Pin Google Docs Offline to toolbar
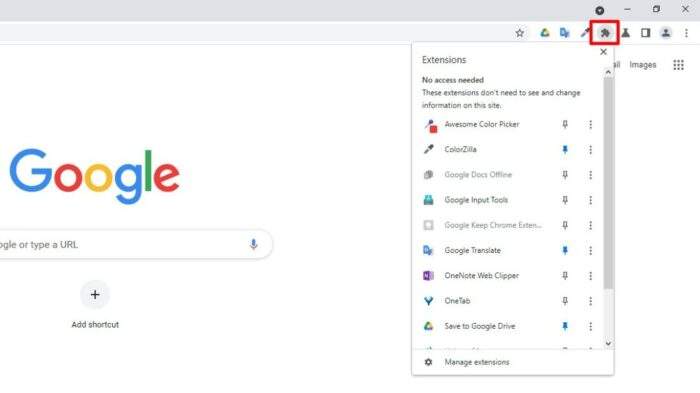Screen dimensions: 700x393 pos(565,175)
